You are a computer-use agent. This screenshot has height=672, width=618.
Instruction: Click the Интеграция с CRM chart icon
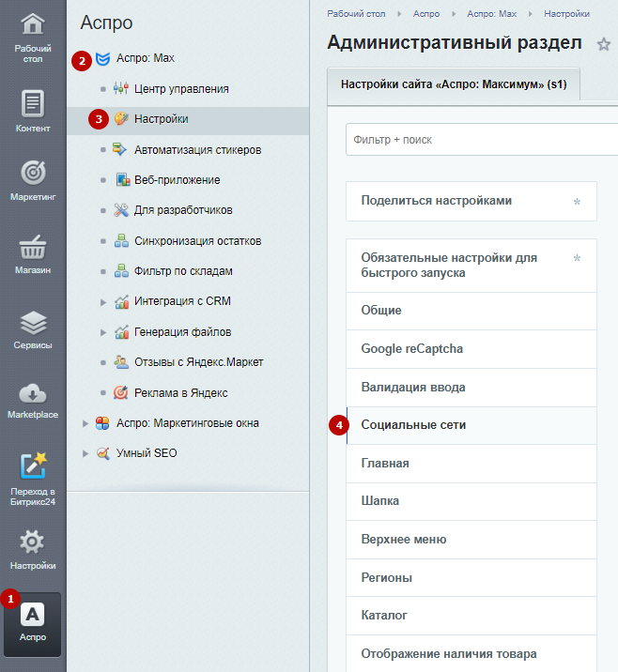[122, 301]
